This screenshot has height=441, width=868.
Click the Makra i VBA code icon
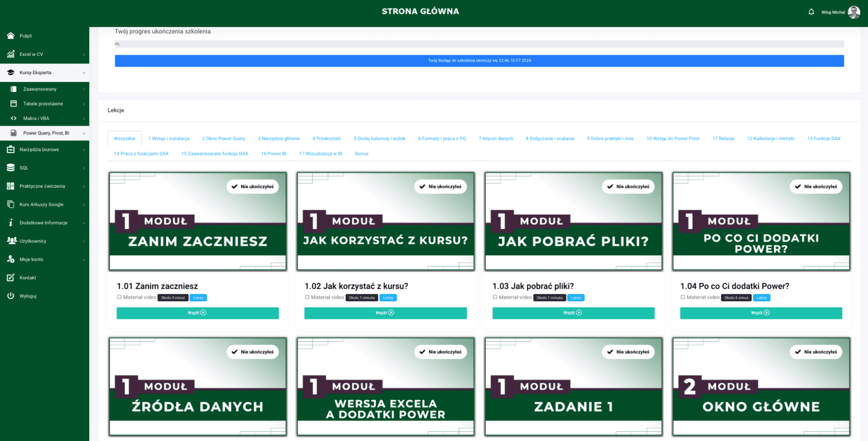pyautogui.click(x=14, y=119)
